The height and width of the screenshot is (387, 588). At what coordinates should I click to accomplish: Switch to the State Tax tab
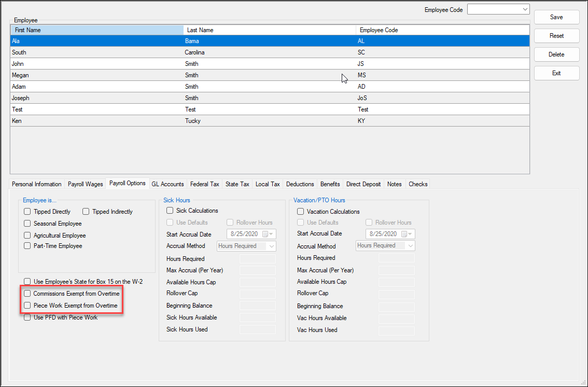point(237,184)
